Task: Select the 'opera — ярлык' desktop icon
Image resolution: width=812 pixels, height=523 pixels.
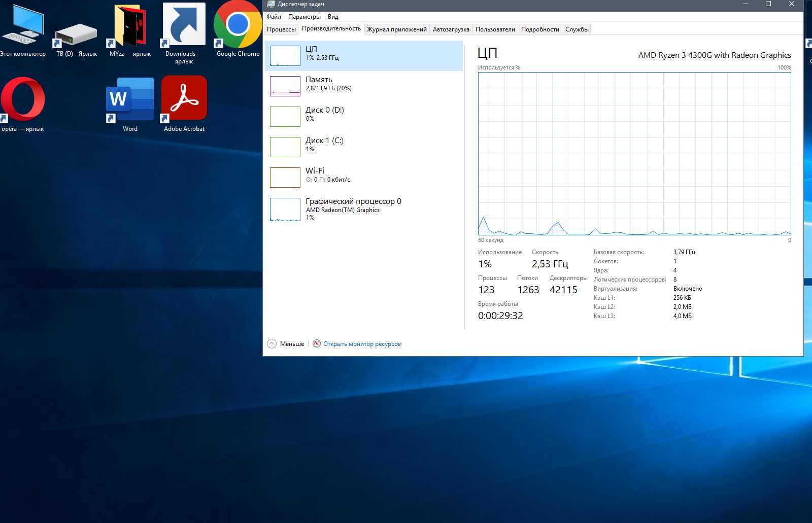Action: point(22,104)
